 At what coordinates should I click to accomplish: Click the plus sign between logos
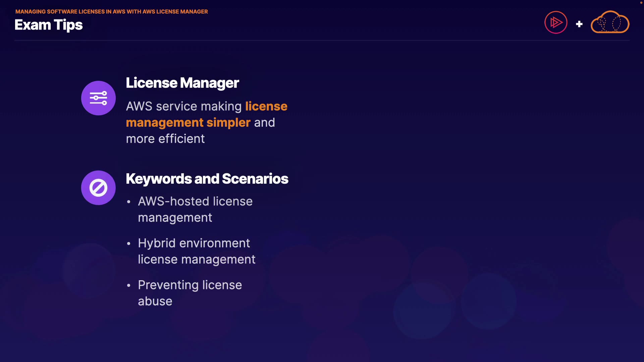[x=579, y=24]
